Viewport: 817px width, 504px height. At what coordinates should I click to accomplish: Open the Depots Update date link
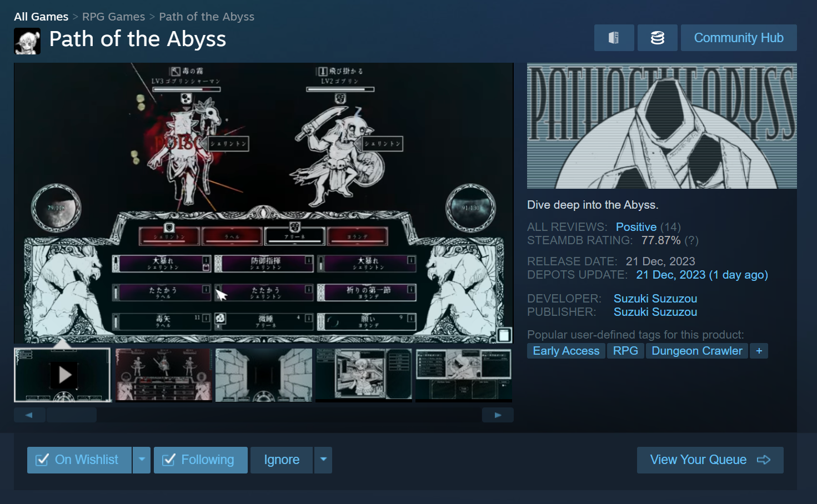point(702,275)
